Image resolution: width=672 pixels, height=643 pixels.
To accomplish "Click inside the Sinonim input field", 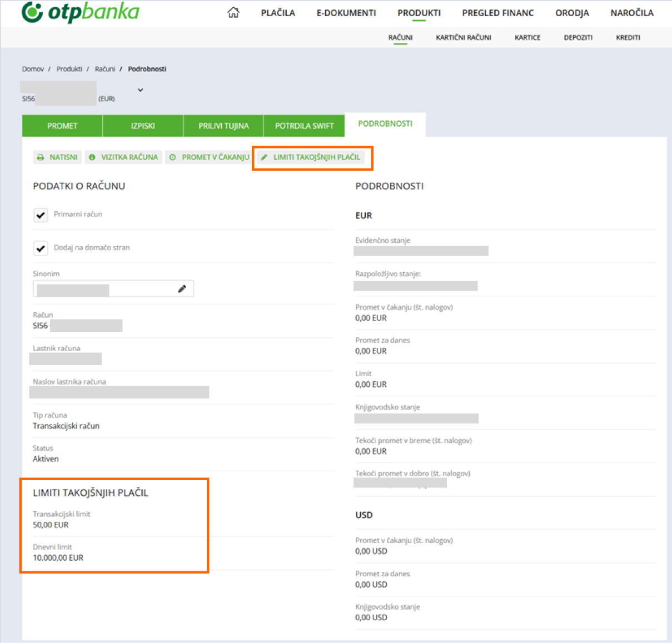I will tap(106, 289).
